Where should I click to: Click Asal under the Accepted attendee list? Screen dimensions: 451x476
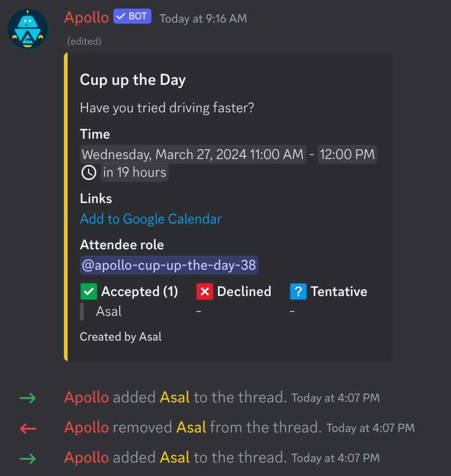point(109,312)
